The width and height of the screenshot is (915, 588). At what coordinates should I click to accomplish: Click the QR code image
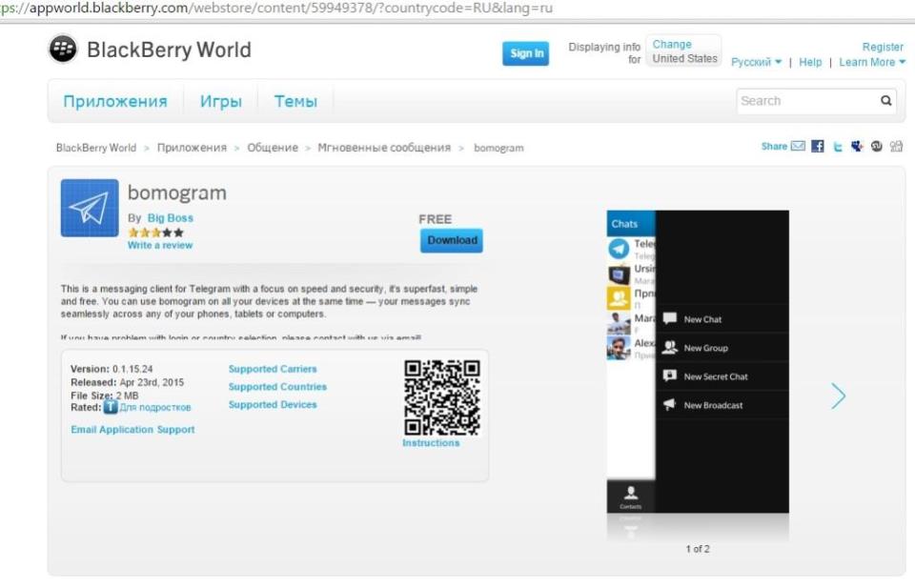[x=442, y=397]
